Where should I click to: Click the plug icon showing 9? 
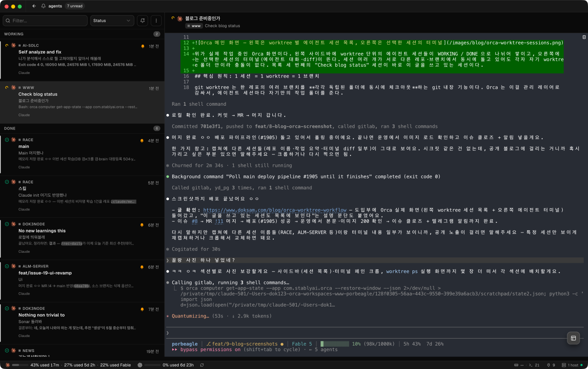551,365
